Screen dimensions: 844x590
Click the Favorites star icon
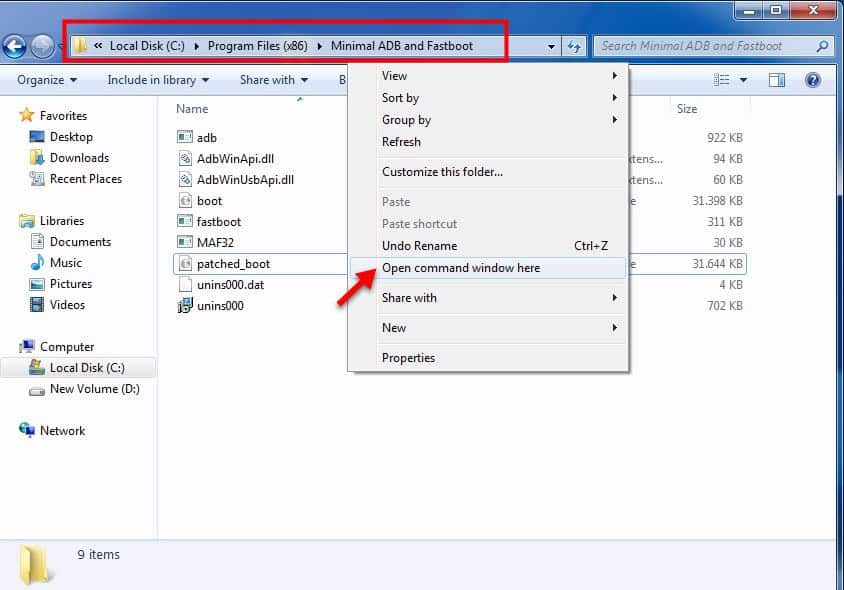tap(26, 115)
